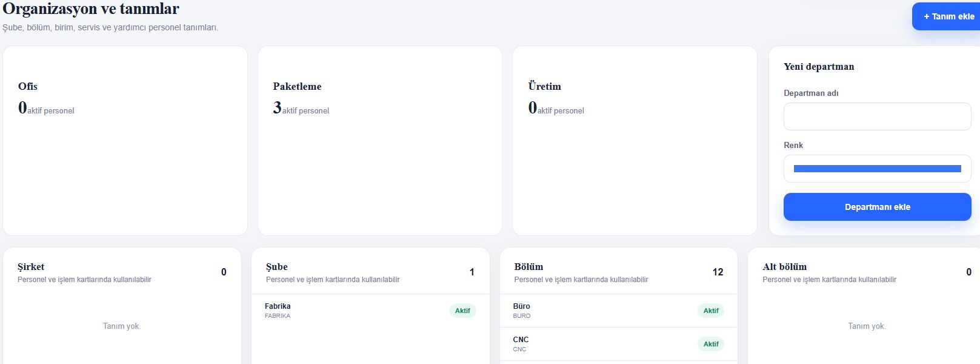Click "Tanım yok." in the Alt bölüm panel
This screenshot has height=364, width=980.
[867, 326]
